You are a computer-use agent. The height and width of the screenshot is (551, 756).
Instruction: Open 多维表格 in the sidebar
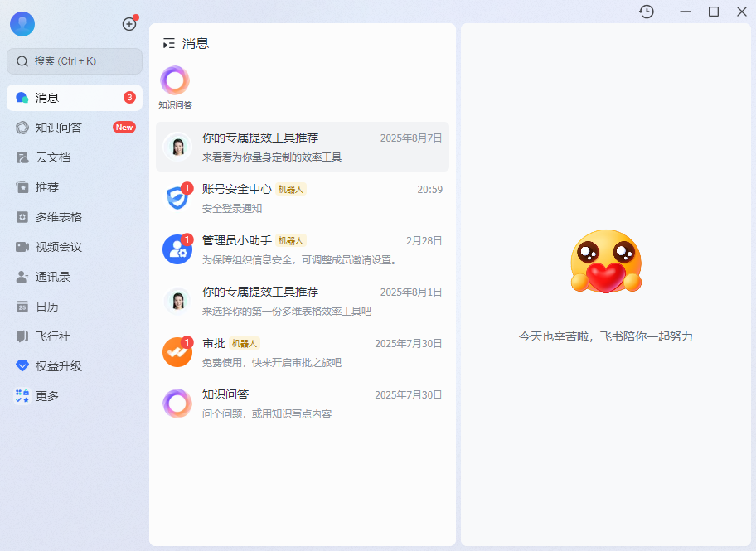coord(75,217)
